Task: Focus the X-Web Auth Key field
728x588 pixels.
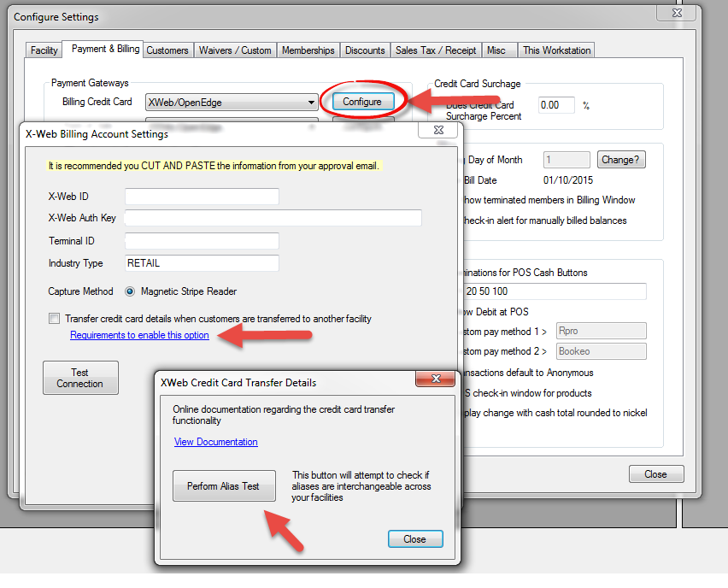Action: pyautogui.click(x=273, y=218)
